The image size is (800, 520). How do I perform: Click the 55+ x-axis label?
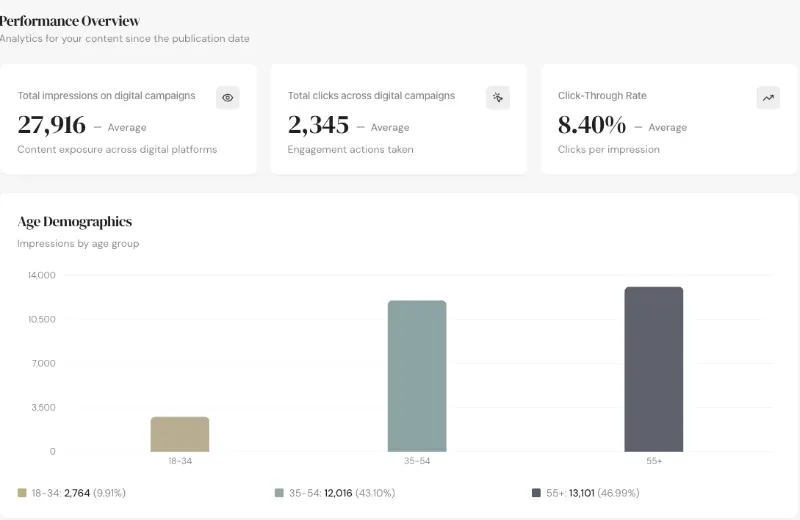click(x=654, y=461)
